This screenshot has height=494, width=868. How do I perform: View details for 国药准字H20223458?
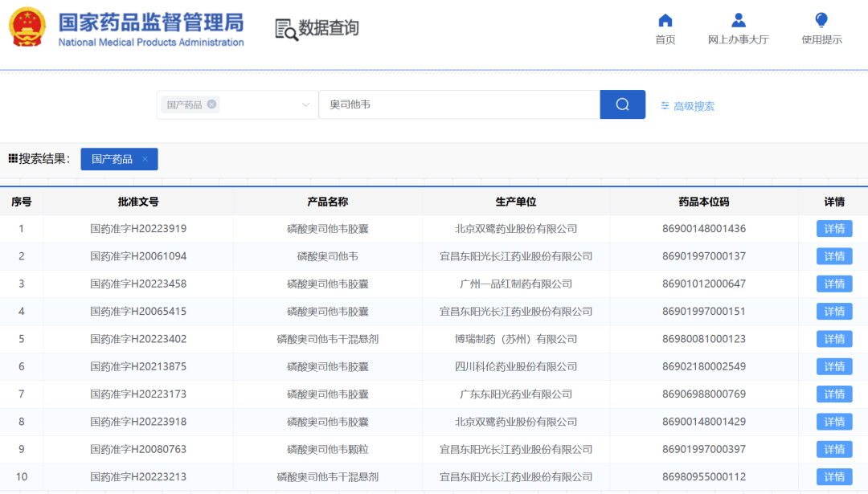tap(834, 284)
